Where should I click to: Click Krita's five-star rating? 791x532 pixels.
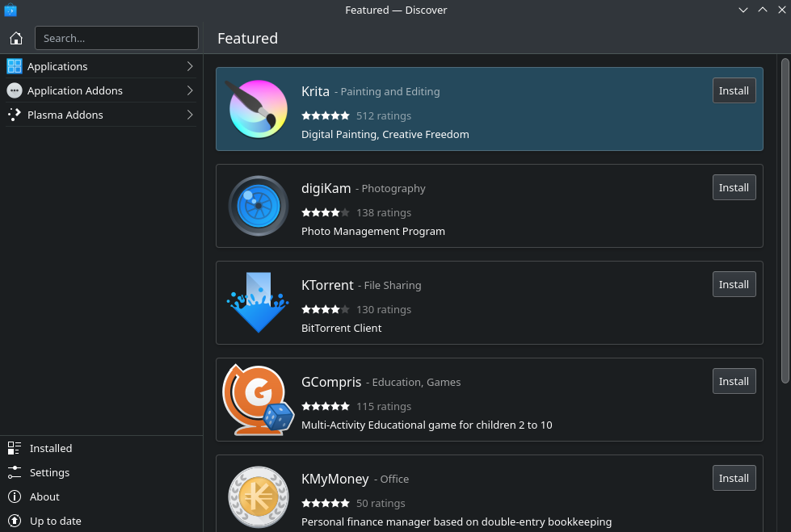[326, 115]
